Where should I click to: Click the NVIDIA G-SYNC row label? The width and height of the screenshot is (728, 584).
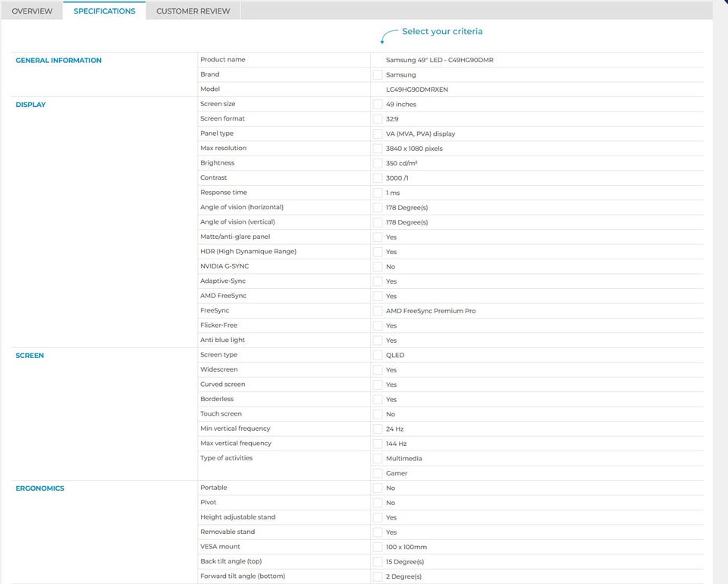(x=224, y=266)
